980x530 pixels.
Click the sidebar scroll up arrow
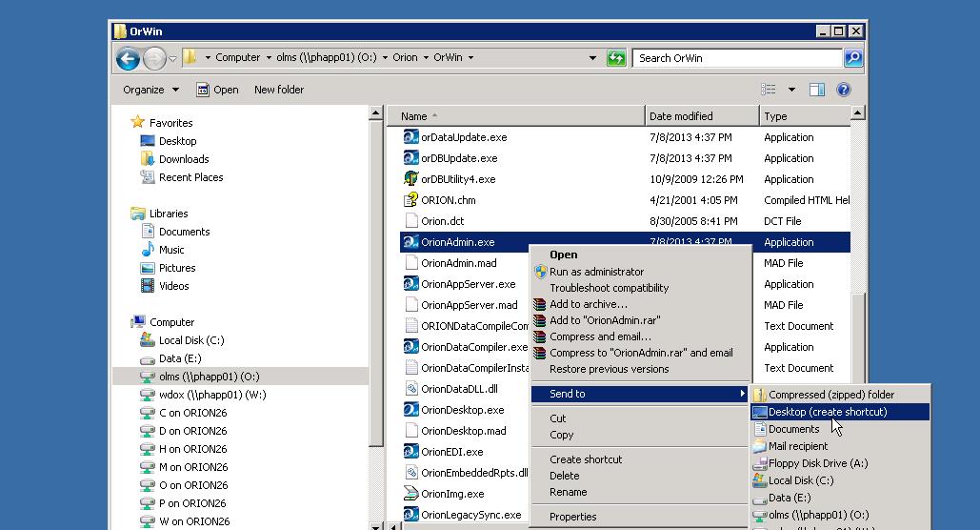coord(375,113)
